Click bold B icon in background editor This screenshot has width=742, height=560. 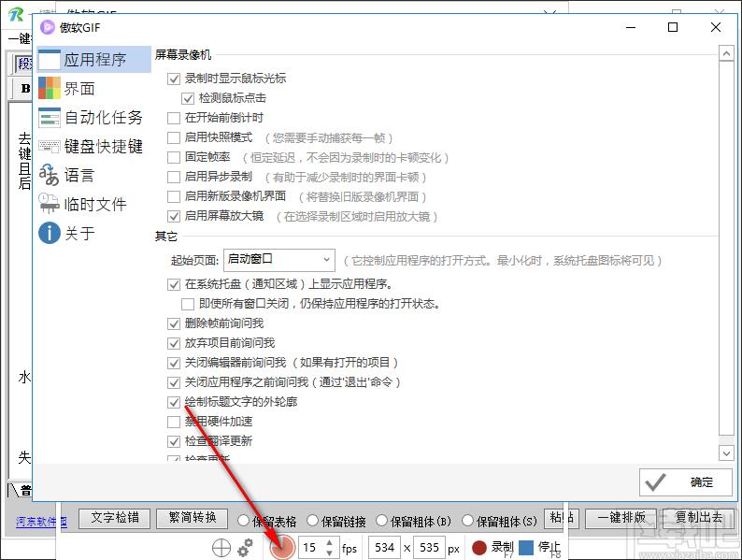pyautogui.click(x=25, y=89)
